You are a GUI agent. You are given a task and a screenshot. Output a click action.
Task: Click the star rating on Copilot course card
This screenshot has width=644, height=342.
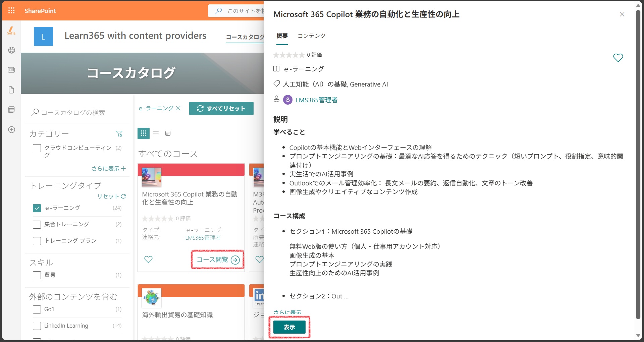[x=158, y=219]
